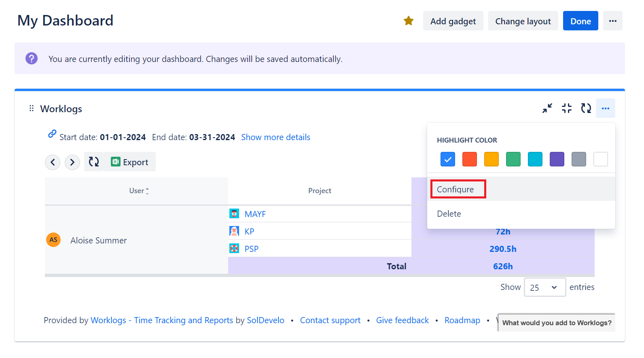The image size is (644, 358).
Task: Open the dashboard more actions menu
Action: (613, 21)
